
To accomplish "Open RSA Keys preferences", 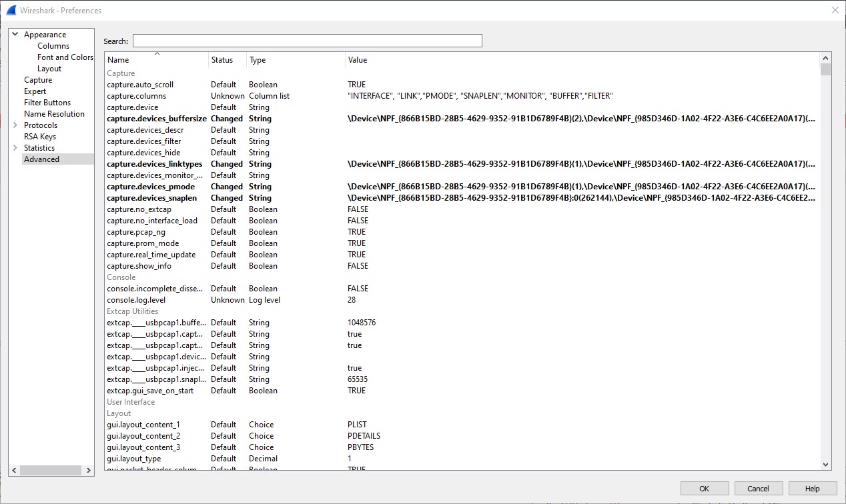I will tap(40, 137).
